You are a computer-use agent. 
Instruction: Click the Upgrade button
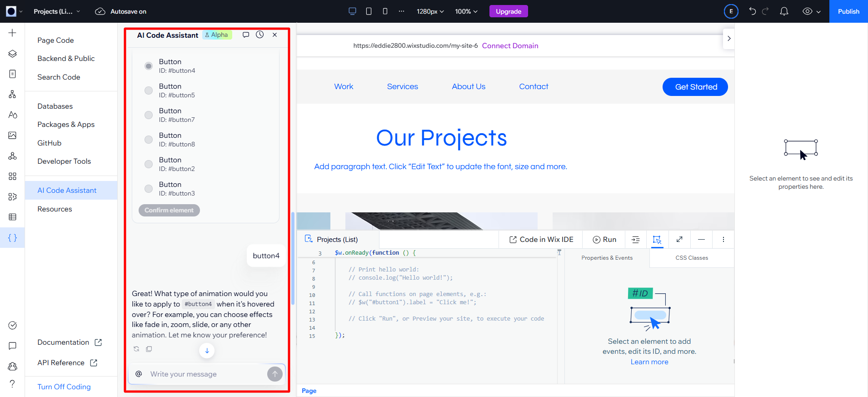[509, 11]
